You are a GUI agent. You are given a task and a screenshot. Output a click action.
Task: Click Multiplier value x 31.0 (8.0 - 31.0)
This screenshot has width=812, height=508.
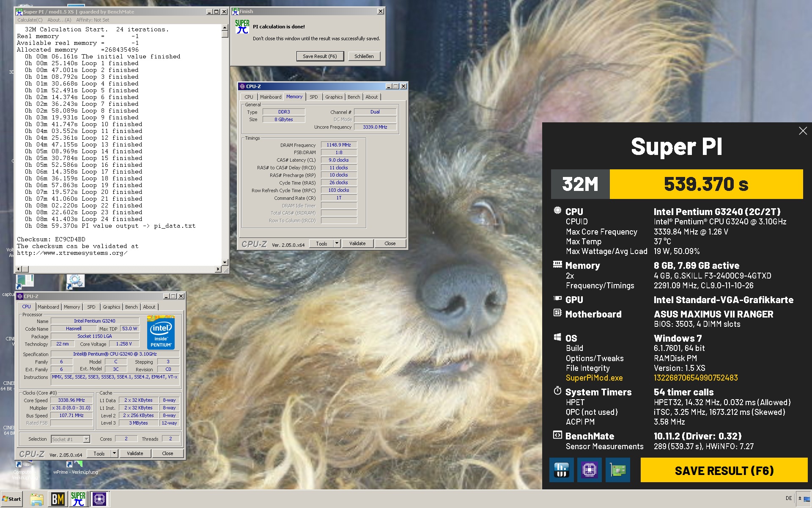[71, 408]
